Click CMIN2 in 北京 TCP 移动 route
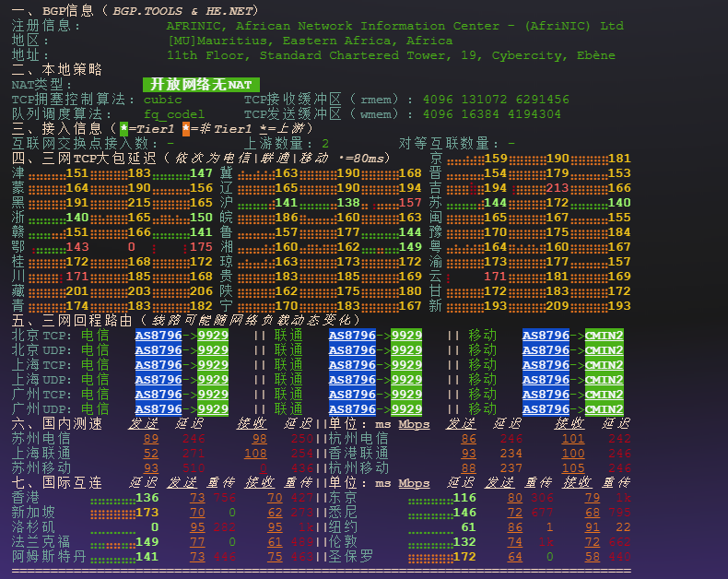The height and width of the screenshot is (579, 728). (604, 336)
